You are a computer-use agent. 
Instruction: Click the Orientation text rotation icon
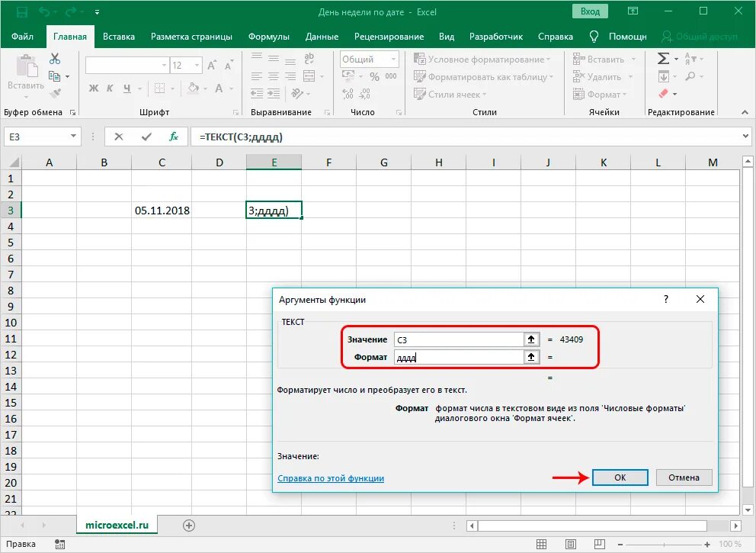tap(297, 94)
